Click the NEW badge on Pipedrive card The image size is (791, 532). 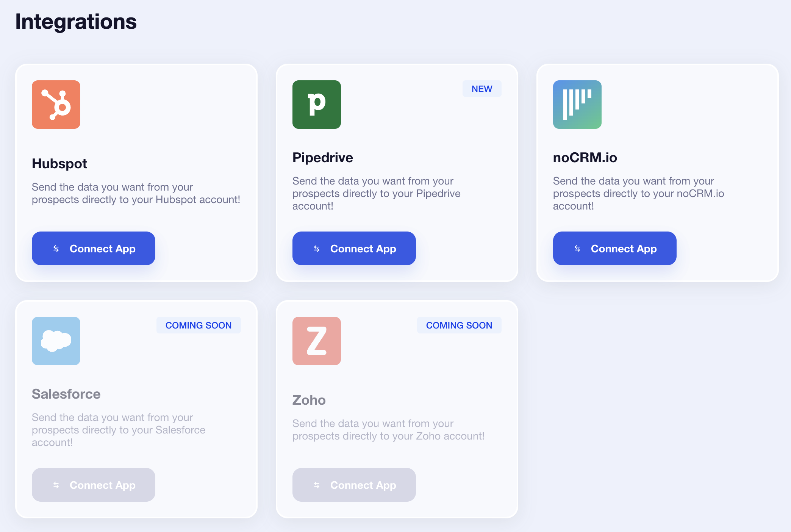[482, 89]
